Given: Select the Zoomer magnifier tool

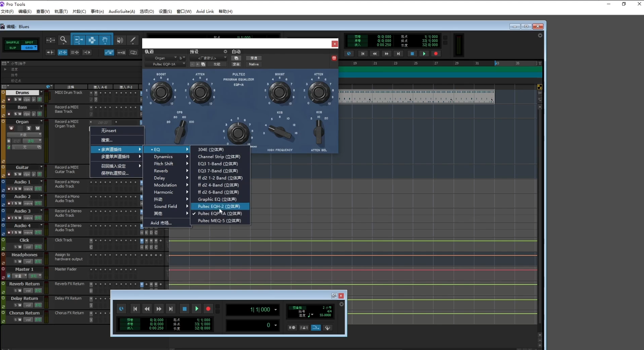Looking at the screenshot, I should click(63, 40).
